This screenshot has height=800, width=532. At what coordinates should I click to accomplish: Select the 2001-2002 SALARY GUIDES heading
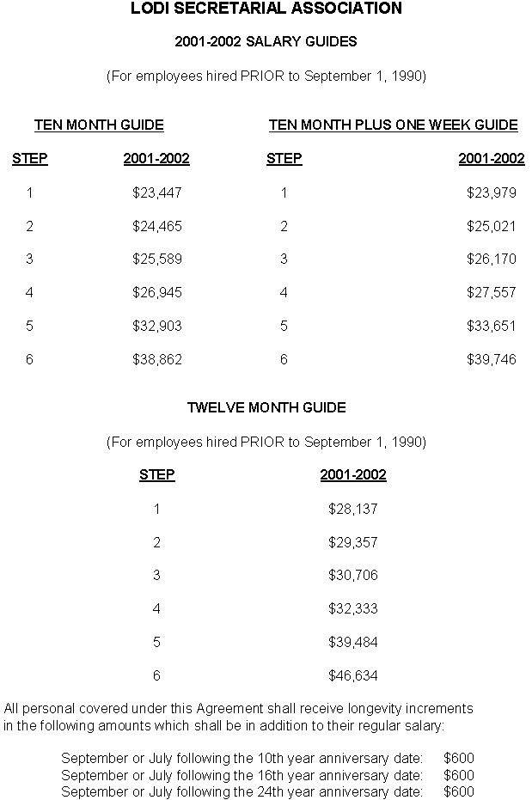[x=266, y=41]
